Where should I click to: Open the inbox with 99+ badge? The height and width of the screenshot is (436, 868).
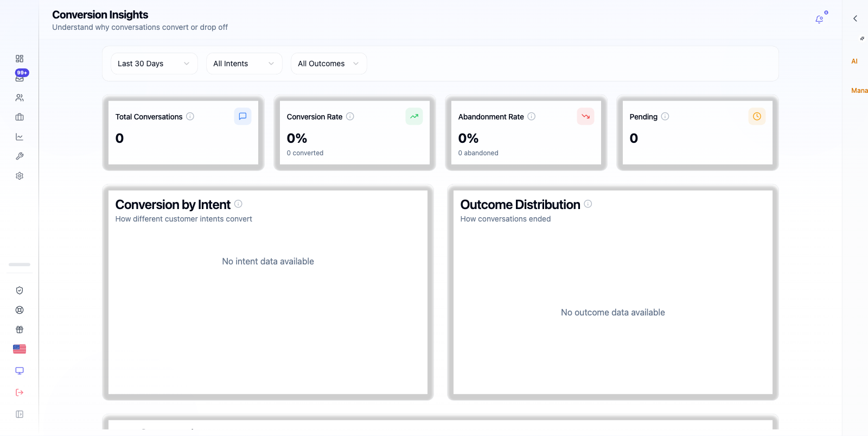20,78
